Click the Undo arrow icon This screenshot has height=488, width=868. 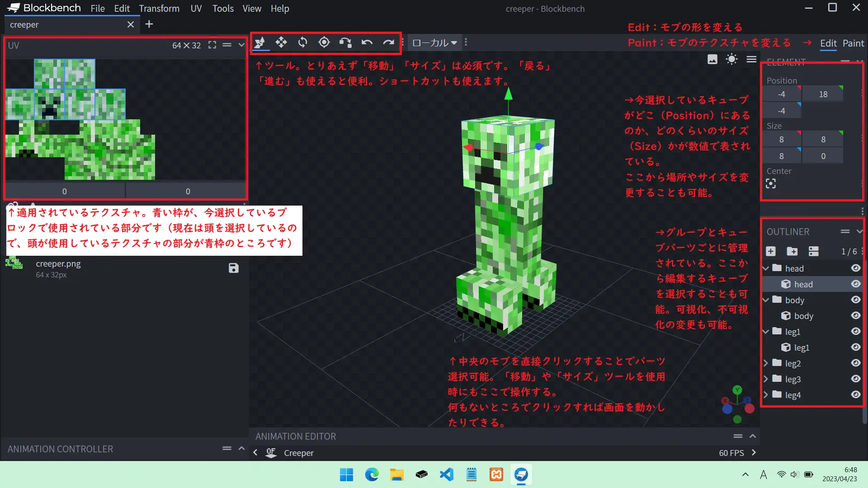tap(367, 42)
